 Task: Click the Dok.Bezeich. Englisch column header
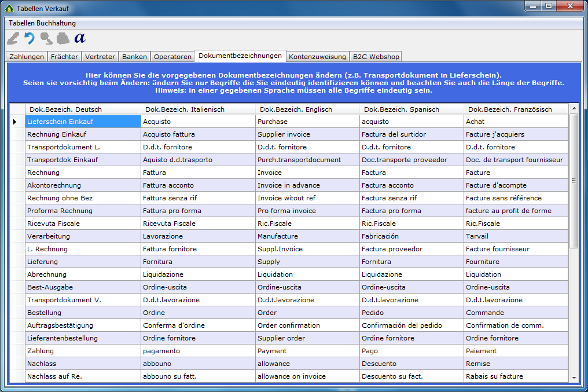[x=296, y=109]
